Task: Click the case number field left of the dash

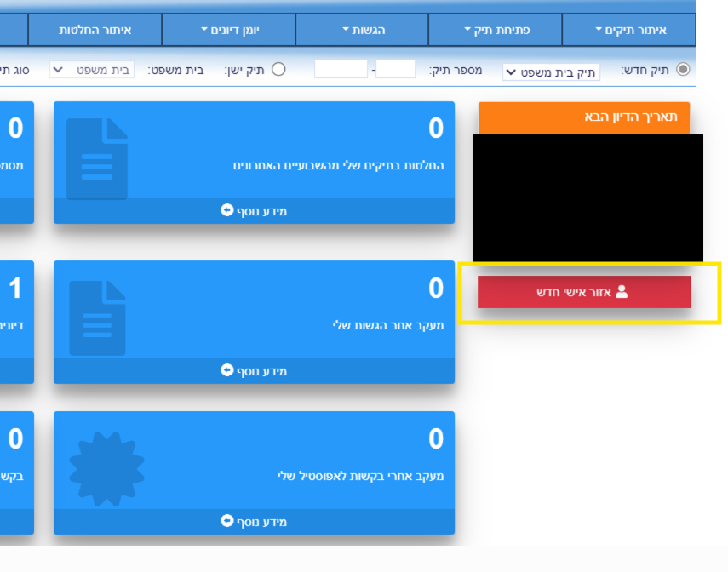Action: (341, 70)
